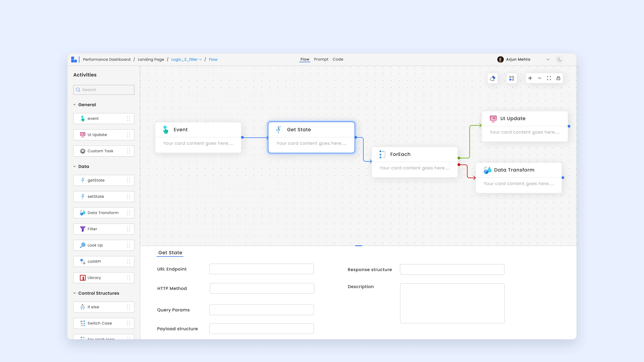This screenshot has height=362, width=644.
Task: Click the fit-to-screen icon
Action: 549,78
